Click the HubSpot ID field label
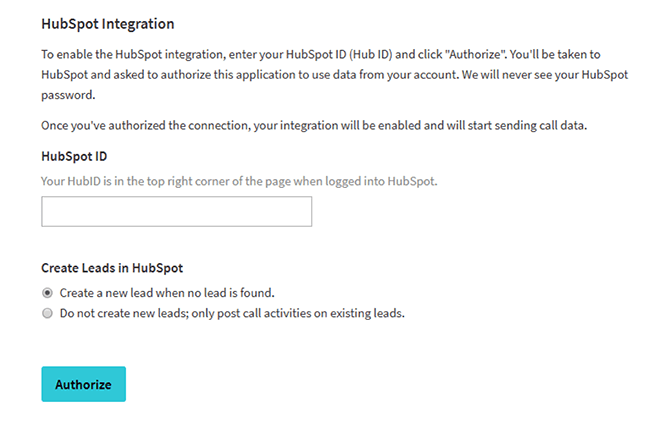The width and height of the screenshot is (650, 425). pyautogui.click(x=74, y=156)
